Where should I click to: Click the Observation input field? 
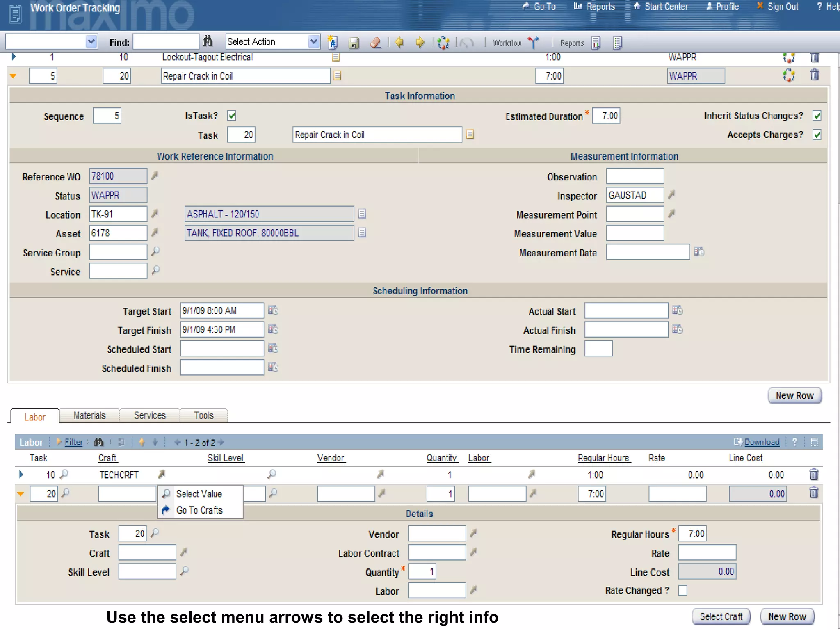pyautogui.click(x=635, y=176)
